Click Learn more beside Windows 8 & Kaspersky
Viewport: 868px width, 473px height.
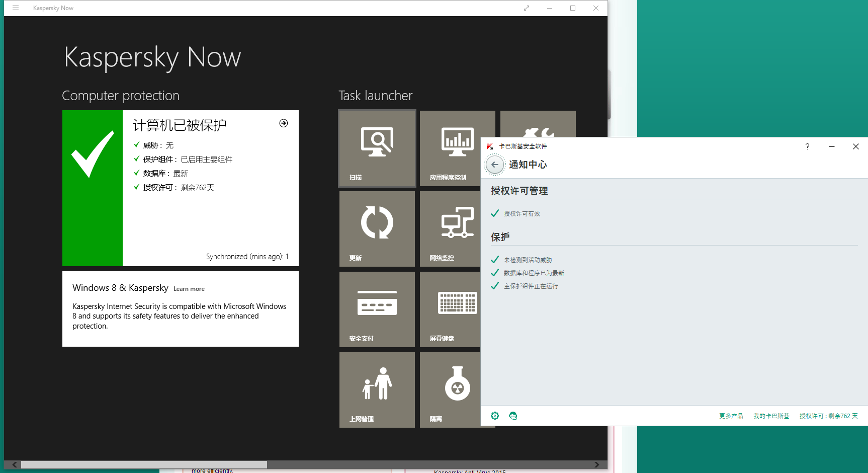[x=189, y=289]
